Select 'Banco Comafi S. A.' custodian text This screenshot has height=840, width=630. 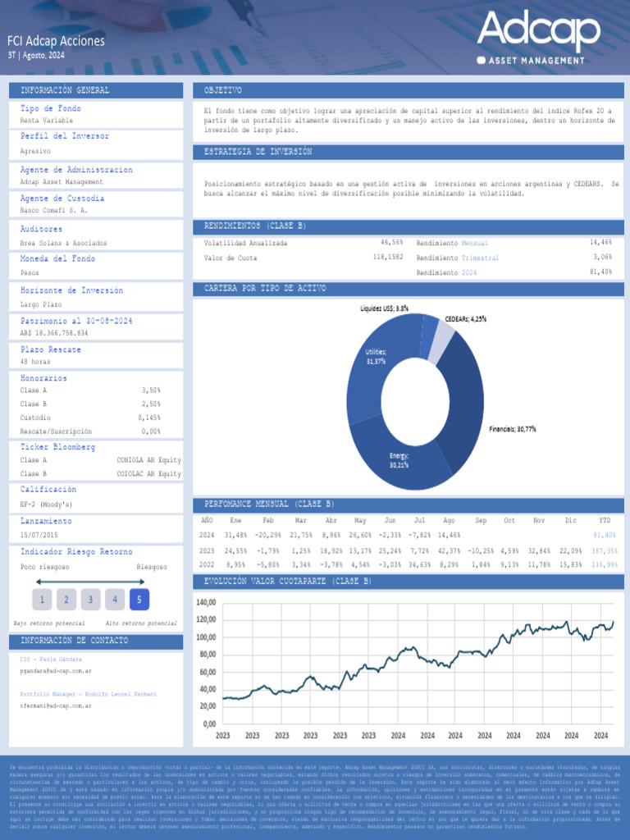coord(53,210)
